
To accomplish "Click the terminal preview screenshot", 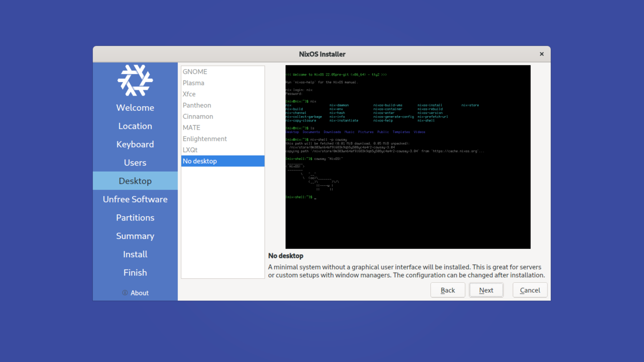I will [408, 157].
